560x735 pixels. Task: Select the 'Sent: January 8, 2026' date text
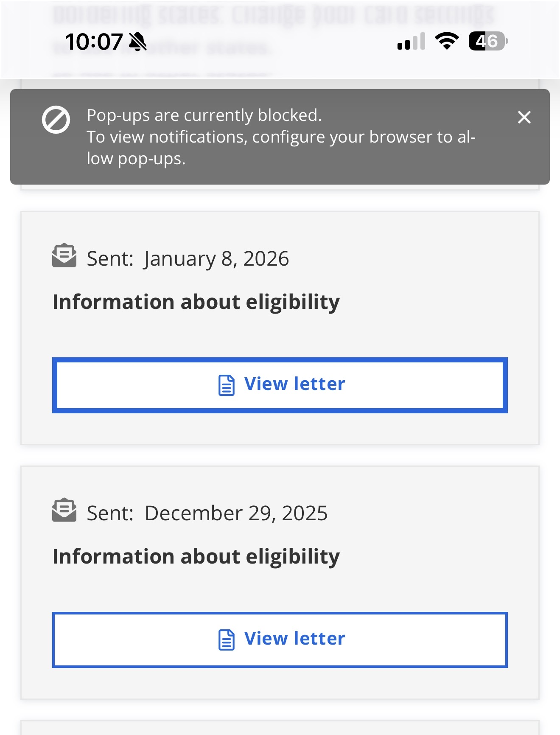188,258
